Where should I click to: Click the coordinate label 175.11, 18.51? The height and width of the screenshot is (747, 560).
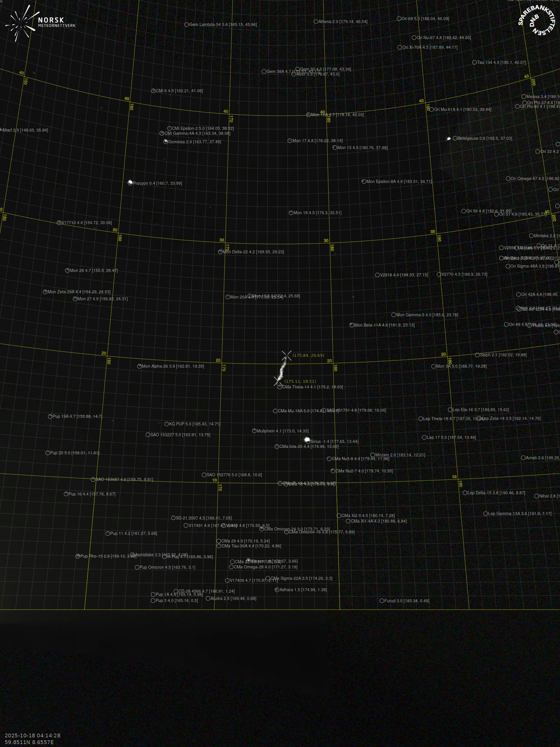tap(300, 381)
